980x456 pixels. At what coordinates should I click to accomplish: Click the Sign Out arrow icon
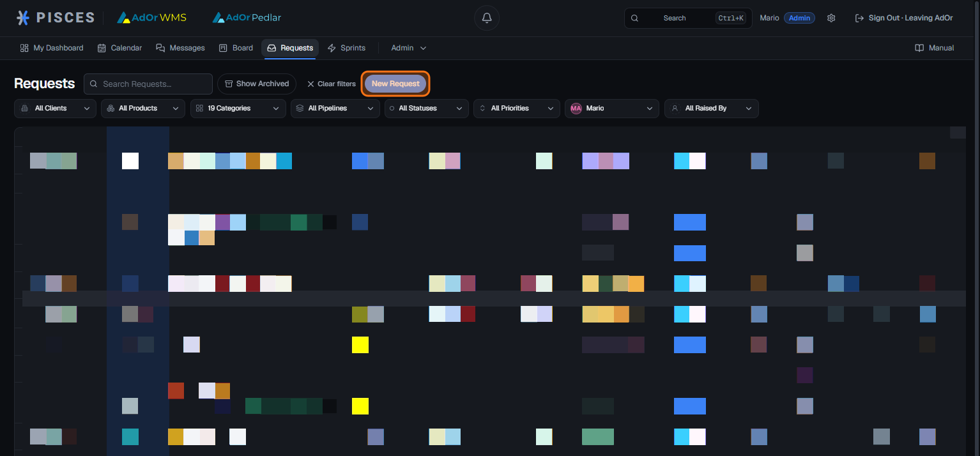(x=859, y=18)
